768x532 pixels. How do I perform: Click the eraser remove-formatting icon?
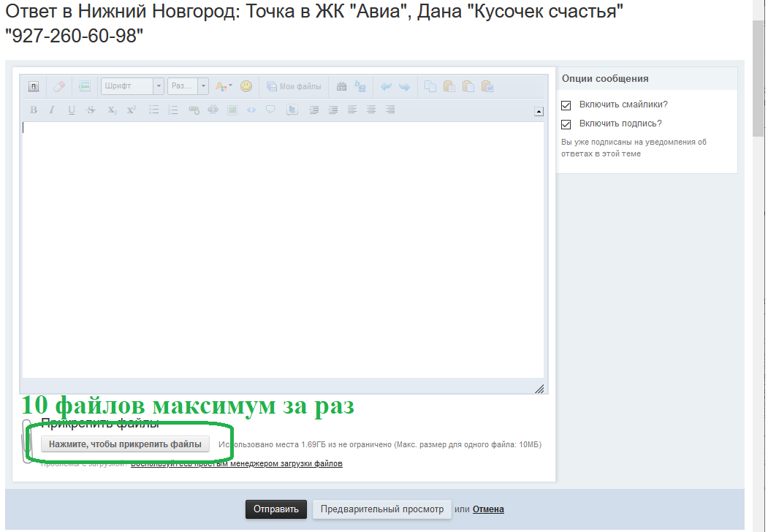(x=59, y=86)
